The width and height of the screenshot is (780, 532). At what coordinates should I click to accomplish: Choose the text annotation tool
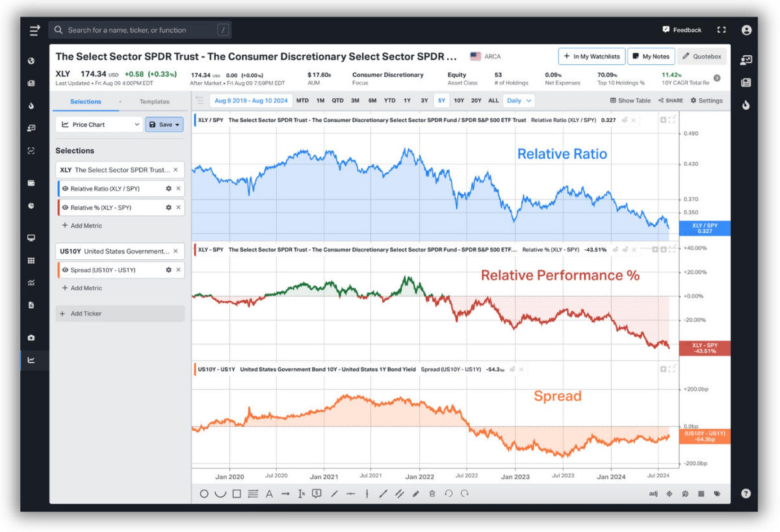[x=269, y=494]
